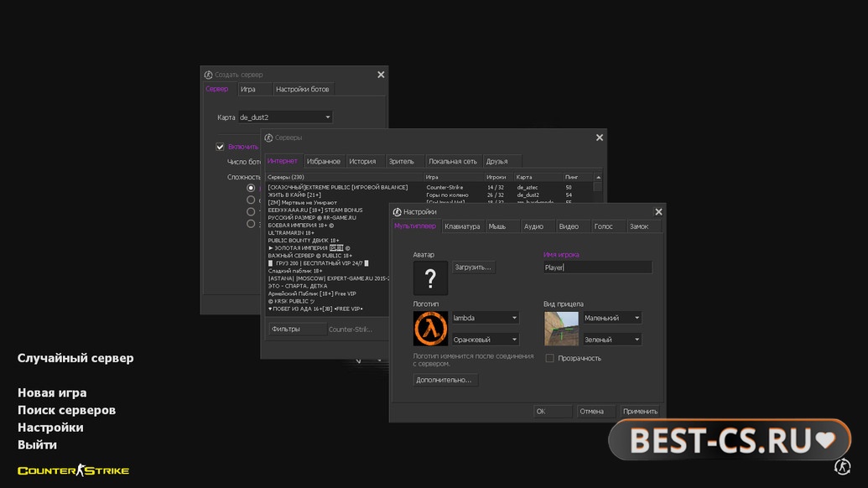The height and width of the screenshot is (488, 868).
Task: Click the Counter-Strike logo at bottom left
Action: 73,470
